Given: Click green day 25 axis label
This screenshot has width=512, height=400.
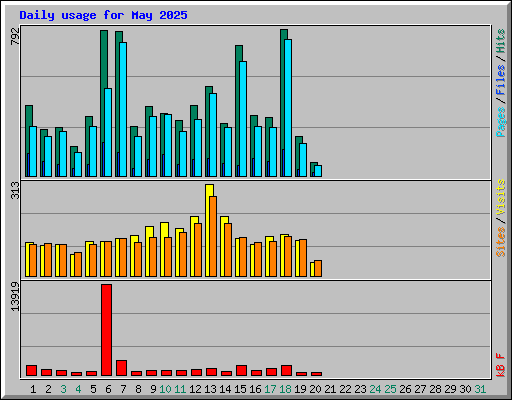Looking at the screenshot, I should [x=390, y=389].
